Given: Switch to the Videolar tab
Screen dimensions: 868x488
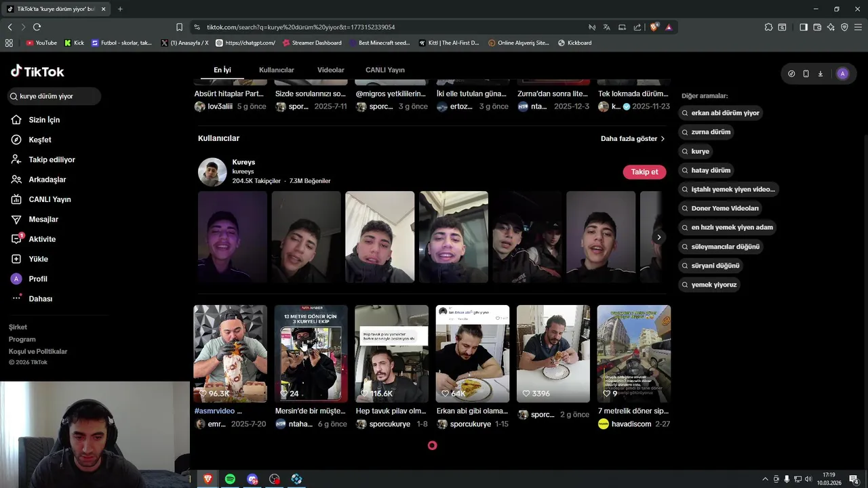Looking at the screenshot, I should 331,70.
